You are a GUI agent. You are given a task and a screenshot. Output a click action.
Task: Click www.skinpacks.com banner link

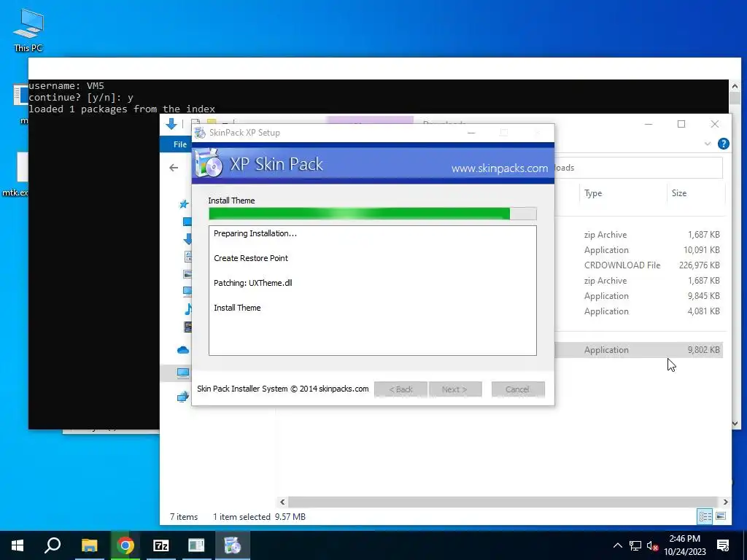point(499,168)
